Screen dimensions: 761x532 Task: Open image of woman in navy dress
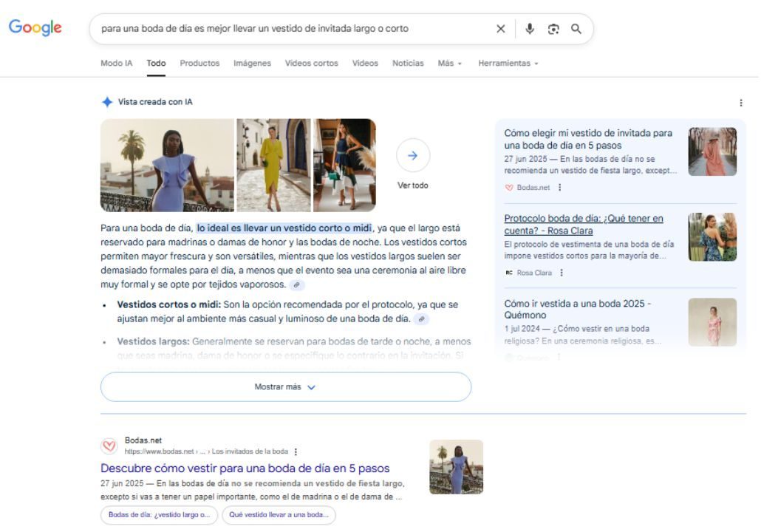point(344,165)
